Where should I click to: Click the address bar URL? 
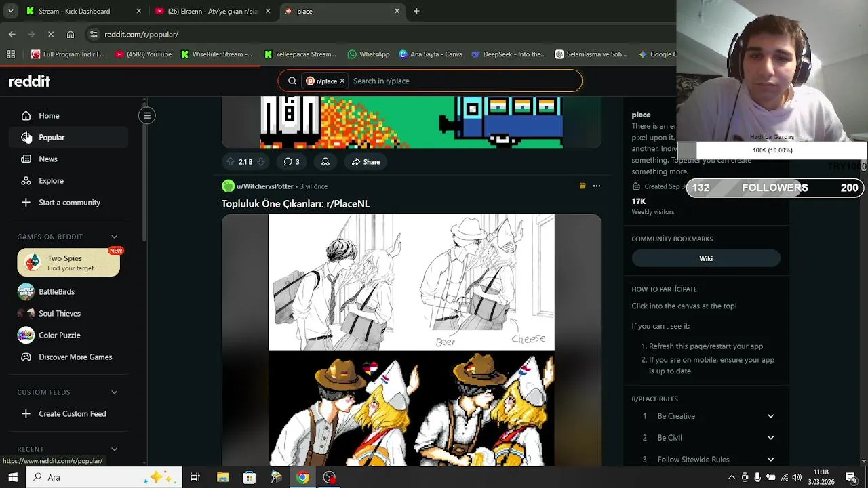click(x=141, y=35)
